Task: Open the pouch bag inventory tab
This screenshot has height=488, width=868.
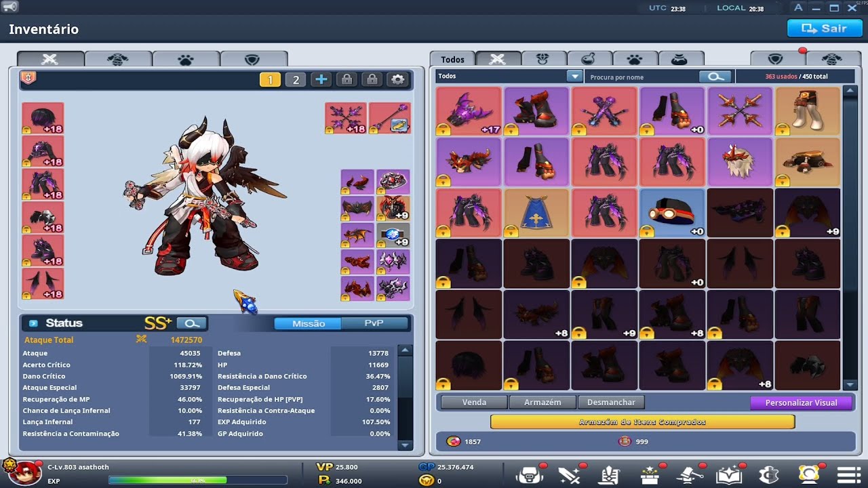Action: 681,59
